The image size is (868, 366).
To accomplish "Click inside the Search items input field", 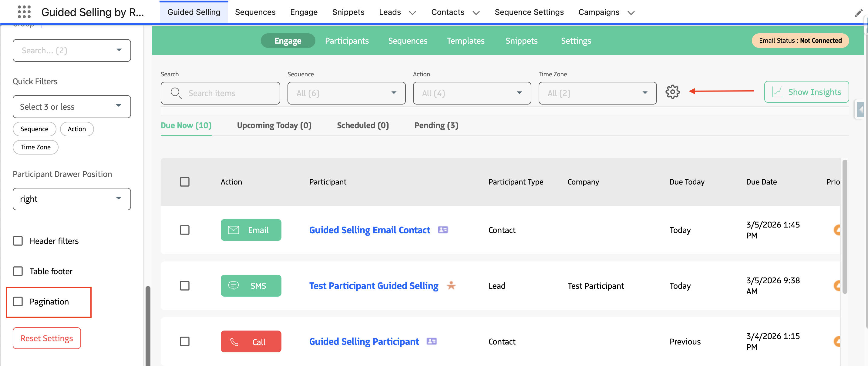I will click(219, 93).
